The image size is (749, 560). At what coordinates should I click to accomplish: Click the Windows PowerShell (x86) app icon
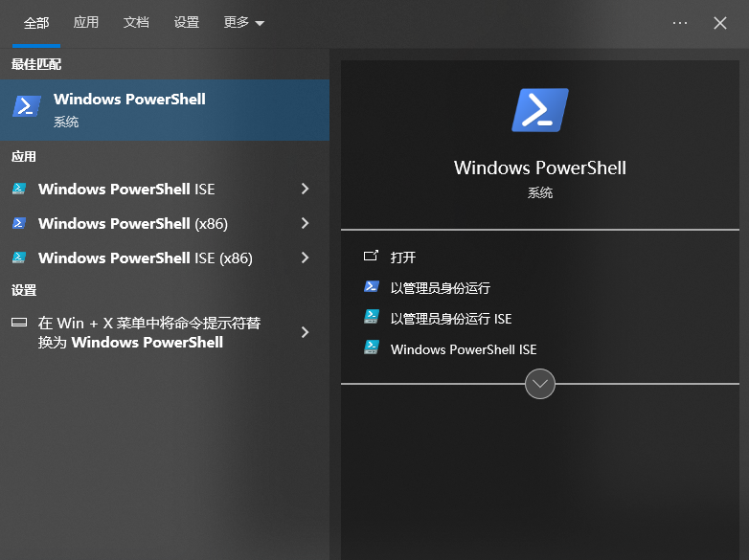pos(19,223)
